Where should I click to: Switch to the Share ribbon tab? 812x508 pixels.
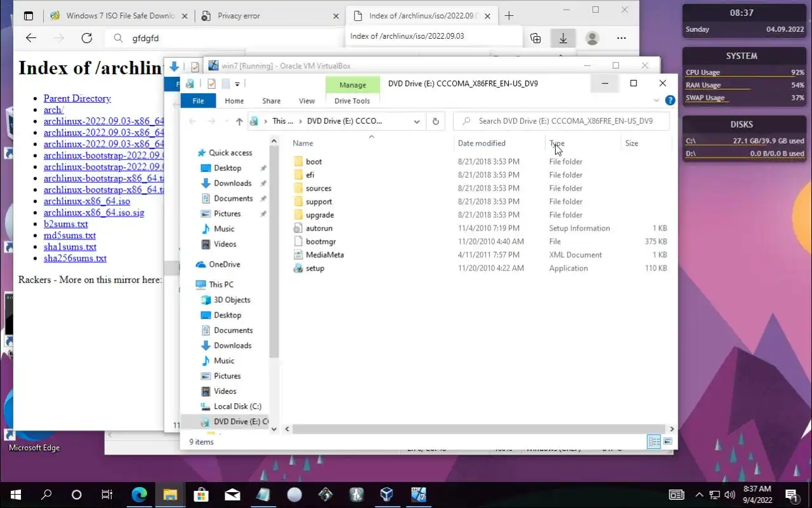[x=271, y=100]
